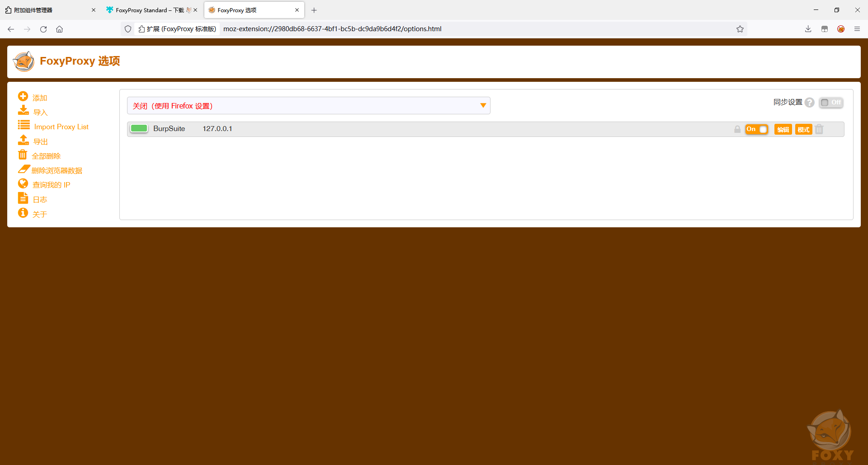The height and width of the screenshot is (465, 868).
Task: Close the FoxyProxy 选项 tab
Action: point(297,10)
